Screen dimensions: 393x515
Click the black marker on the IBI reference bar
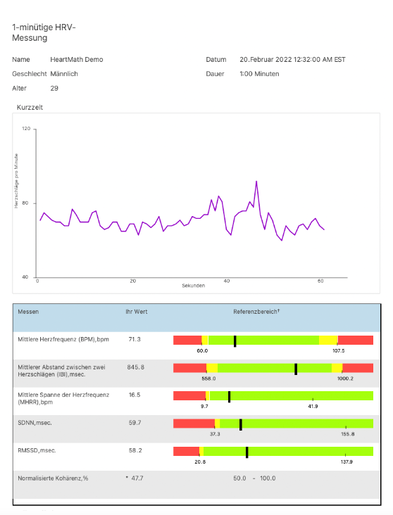[296, 369]
